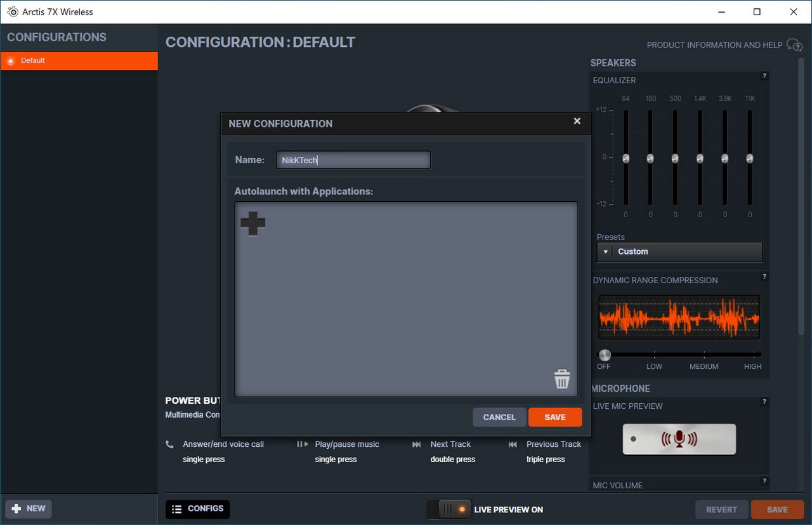Click the play/pause music icon
The image size is (812, 525).
(303, 444)
